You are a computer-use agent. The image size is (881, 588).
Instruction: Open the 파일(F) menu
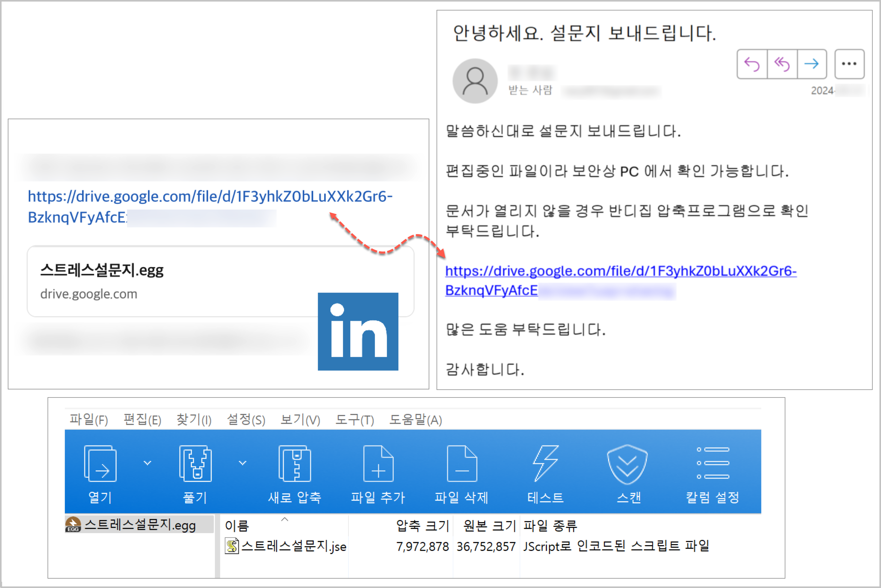coord(89,420)
